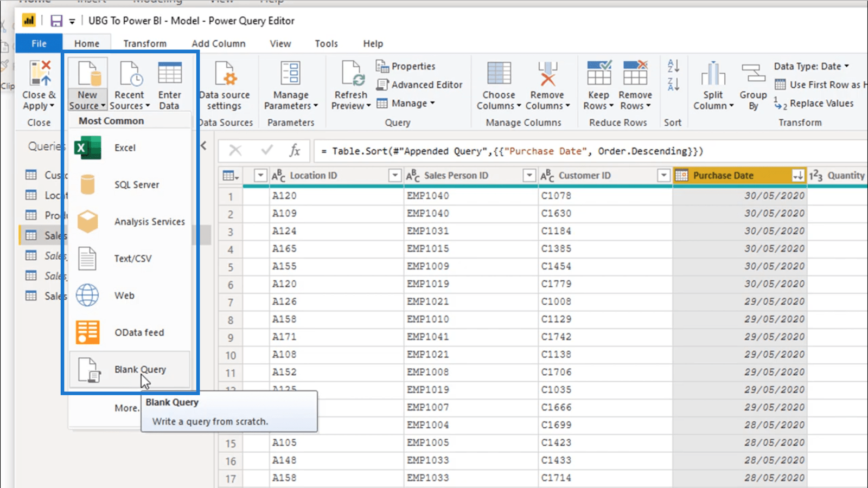Click the Close & Apply icon
This screenshot has width=868, height=488.
pos(40,74)
